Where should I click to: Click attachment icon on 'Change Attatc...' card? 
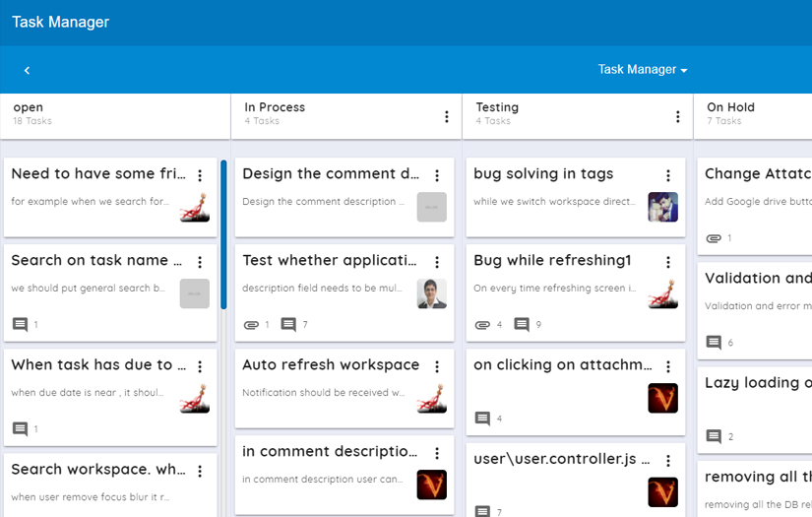(714, 238)
